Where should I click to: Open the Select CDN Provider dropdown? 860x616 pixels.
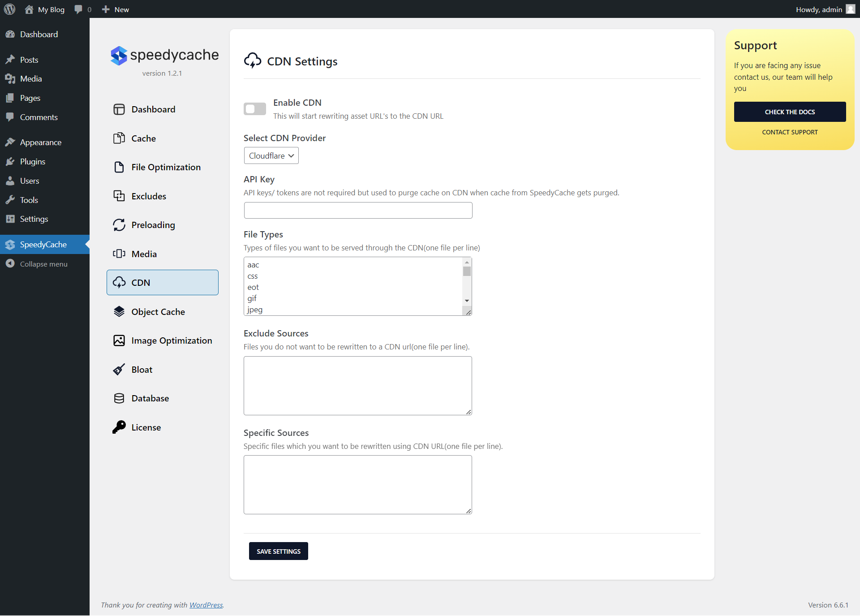click(271, 156)
